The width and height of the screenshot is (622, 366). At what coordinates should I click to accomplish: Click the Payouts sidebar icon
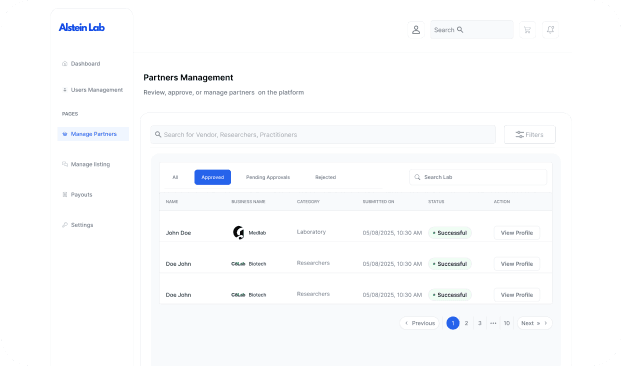65,195
